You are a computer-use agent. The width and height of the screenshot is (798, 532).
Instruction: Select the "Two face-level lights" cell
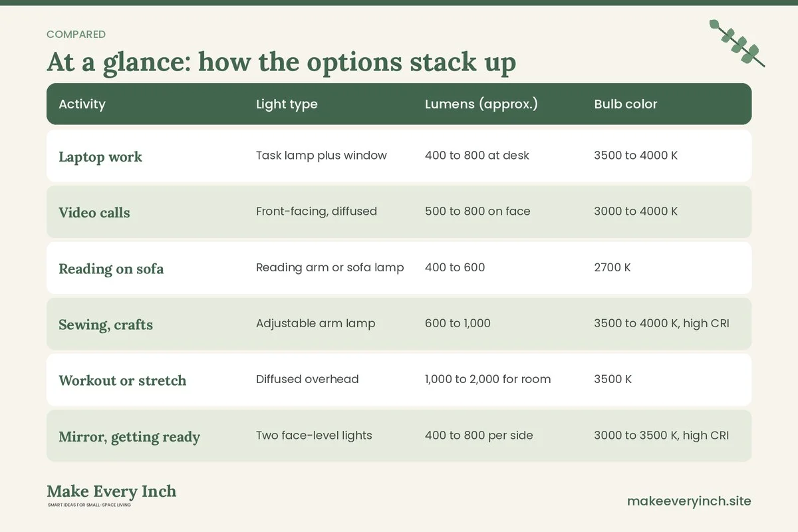pyautogui.click(x=314, y=436)
